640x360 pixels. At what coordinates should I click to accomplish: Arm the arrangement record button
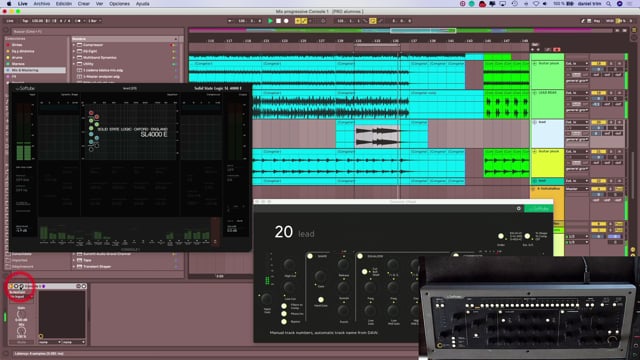pos(286,21)
